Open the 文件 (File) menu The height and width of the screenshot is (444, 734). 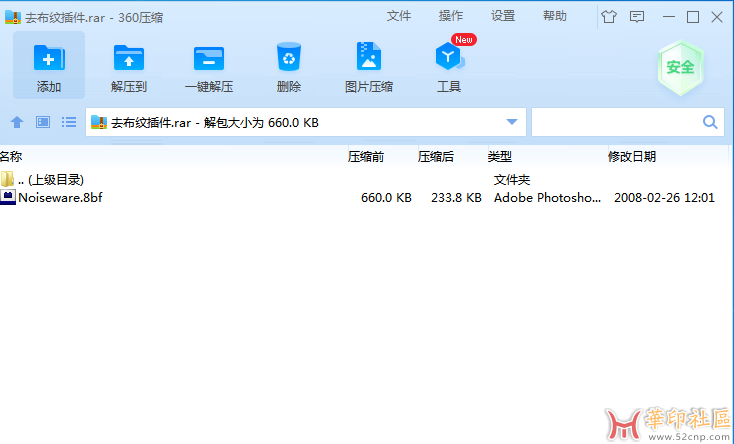click(x=399, y=16)
